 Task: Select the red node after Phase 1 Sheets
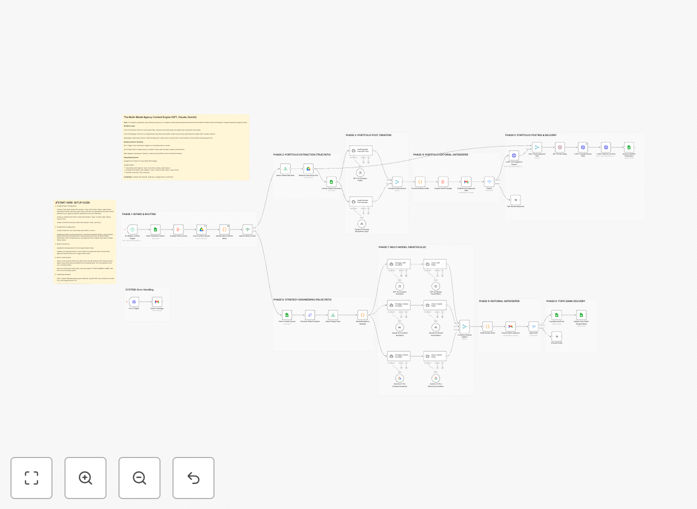[178, 229]
